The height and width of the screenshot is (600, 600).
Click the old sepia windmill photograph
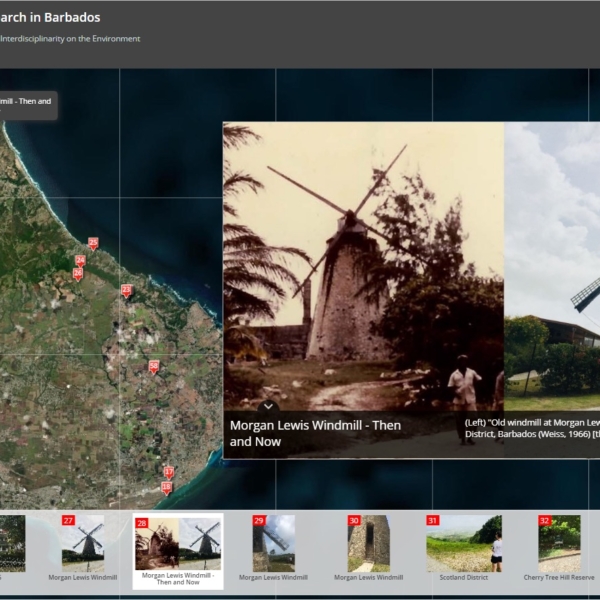pos(363,260)
